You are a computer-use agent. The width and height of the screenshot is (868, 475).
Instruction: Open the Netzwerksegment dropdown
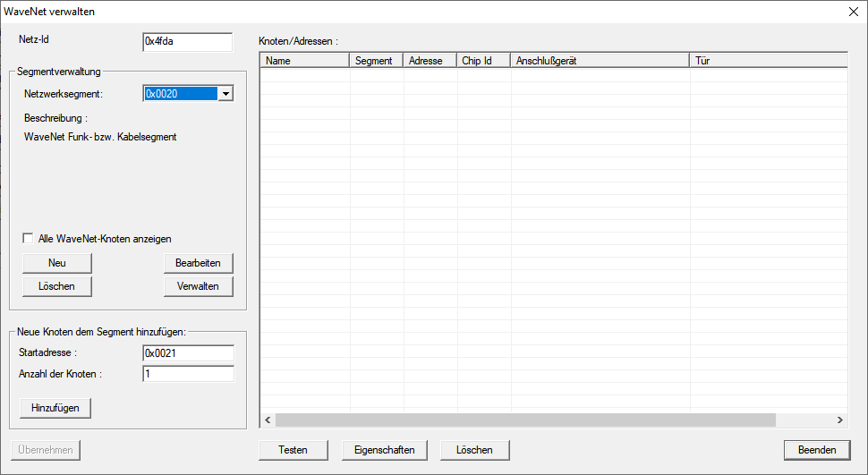click(226, 93)
